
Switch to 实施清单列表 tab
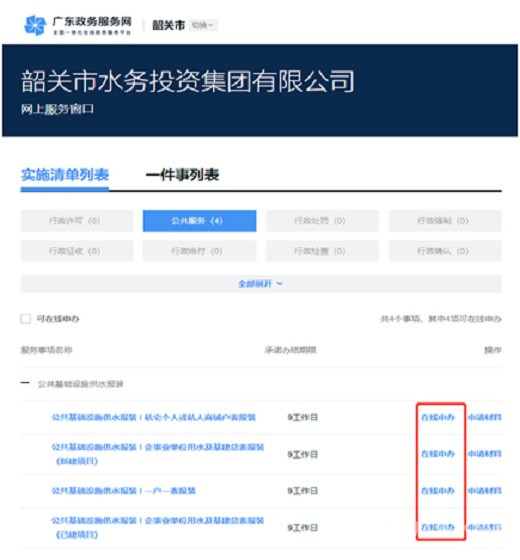tap(65, 175)
